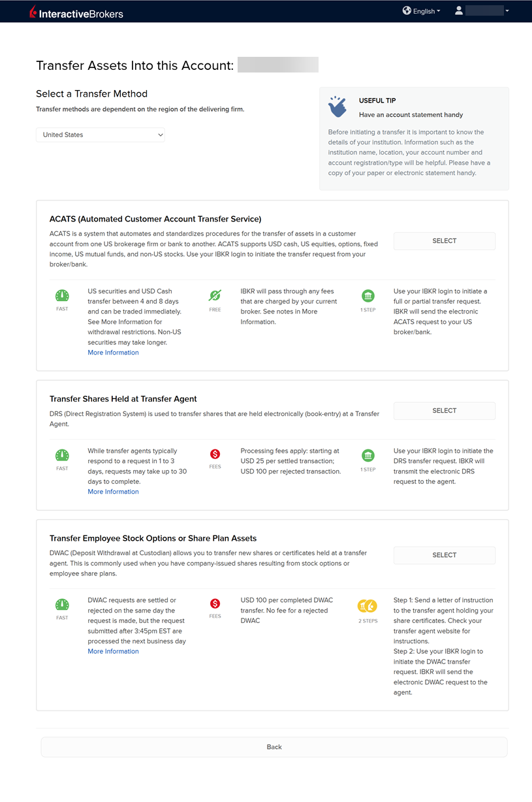This screenshot has width=532, height=802.
Task: Click the yellow 2 STEPS icon for DWAC
Action: coord(368,607)
